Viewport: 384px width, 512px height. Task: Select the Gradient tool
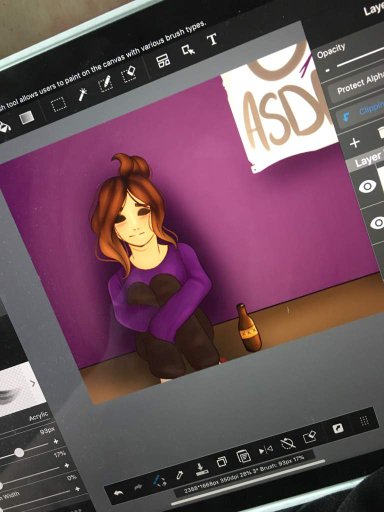(27, 118)
